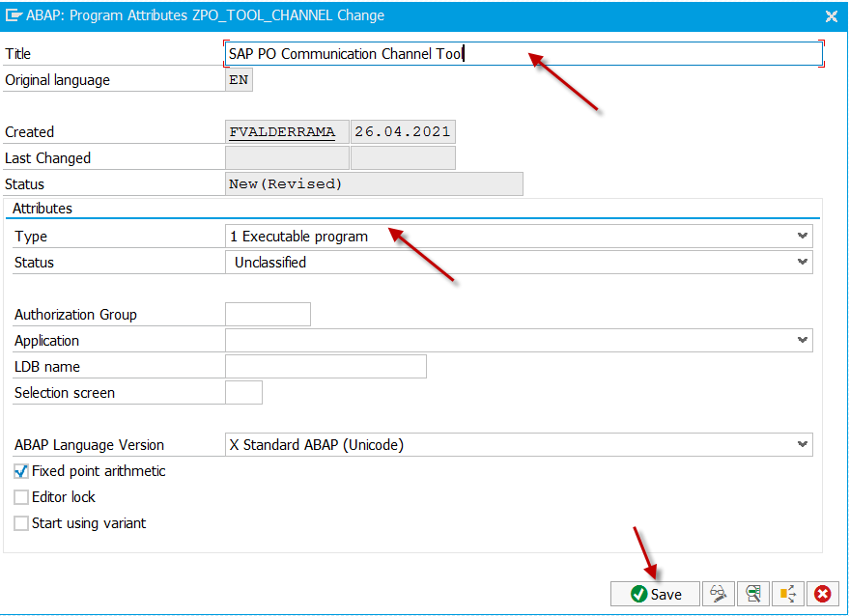Viewport: 849px width, 616px height.
Task: Click the orange branching-arrows icon button
Action: (x=787, y=594)
